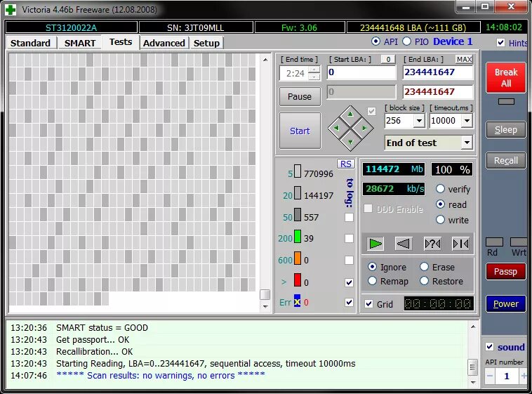
Task: Click the plus API number button
Action: click(524, 376)
